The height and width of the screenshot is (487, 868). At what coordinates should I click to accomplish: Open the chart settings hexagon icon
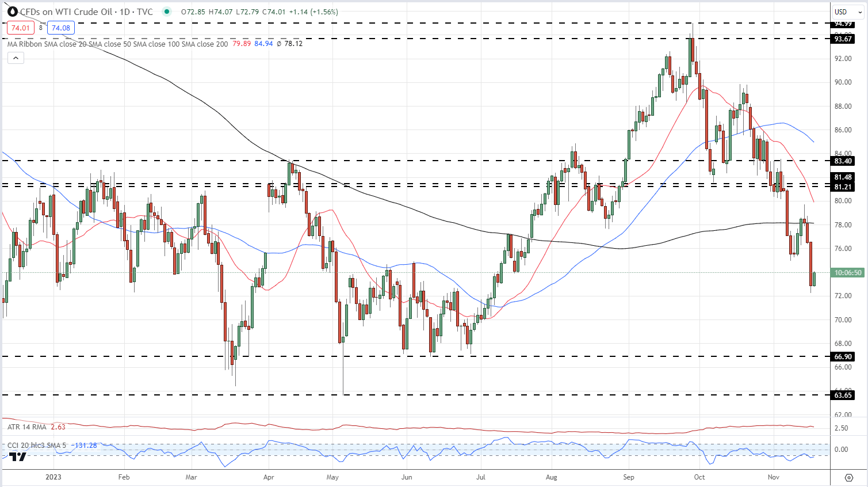click(849, 477)
